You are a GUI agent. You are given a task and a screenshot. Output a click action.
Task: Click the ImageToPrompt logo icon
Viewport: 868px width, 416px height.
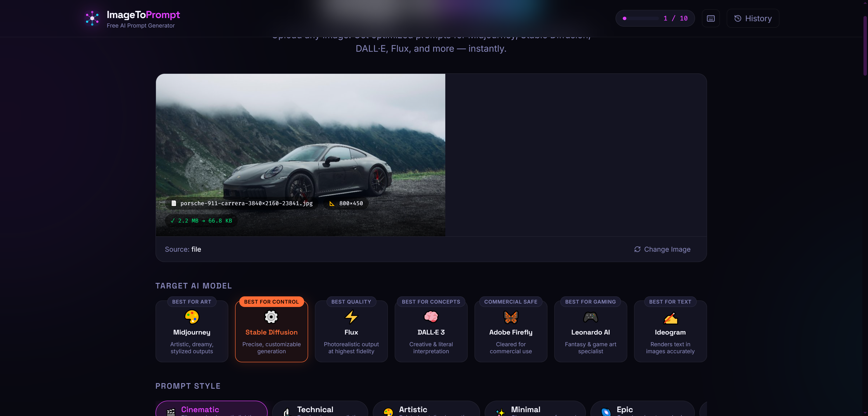point(92,18)
